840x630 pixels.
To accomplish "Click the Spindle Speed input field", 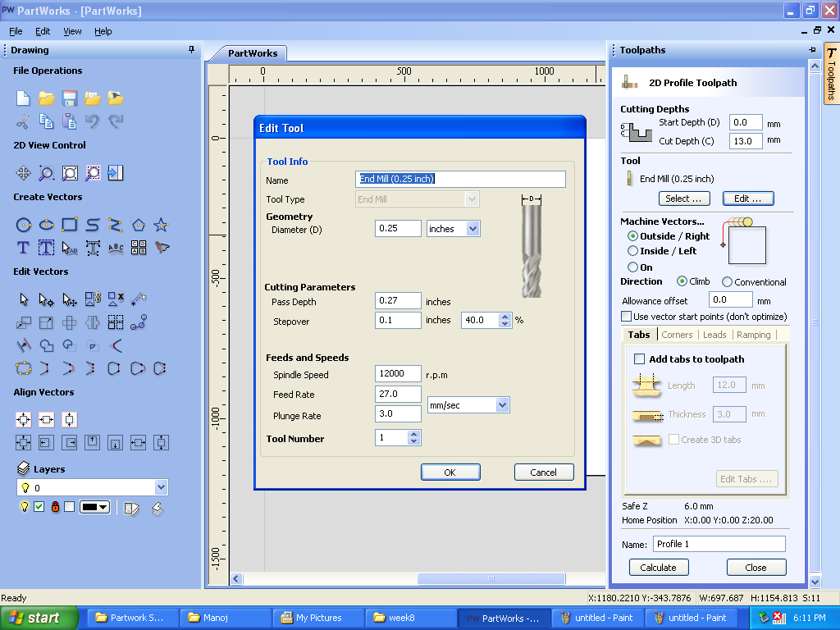I will (x=398, y=373).
